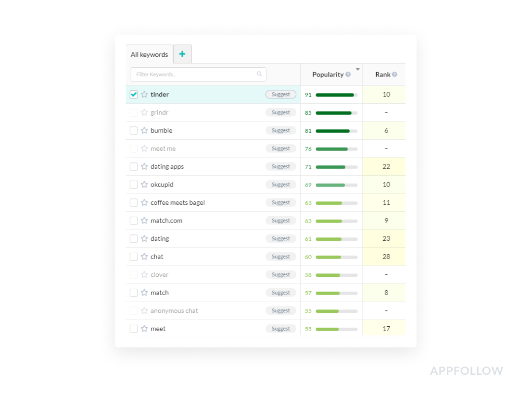Star the match.com keyword
The height and width of the screenshot is (394, 532).
(x=144, y=220)
